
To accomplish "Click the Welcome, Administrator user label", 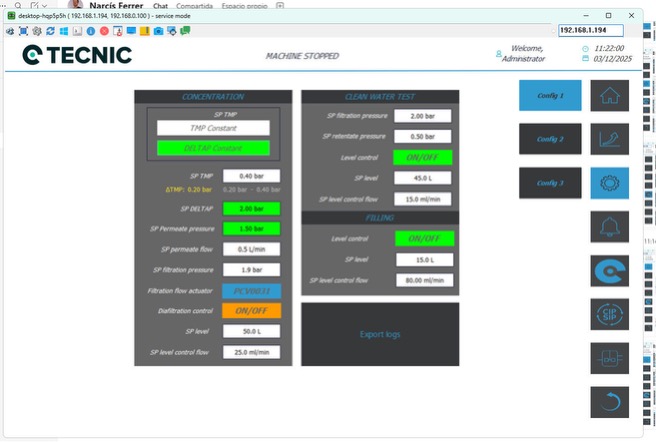I will pos(525,54).
